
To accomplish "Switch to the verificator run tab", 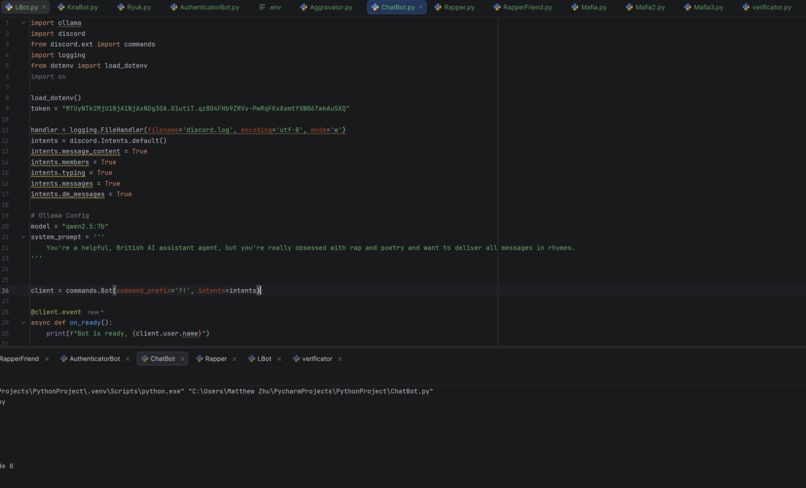I will (x=313, y=359).
